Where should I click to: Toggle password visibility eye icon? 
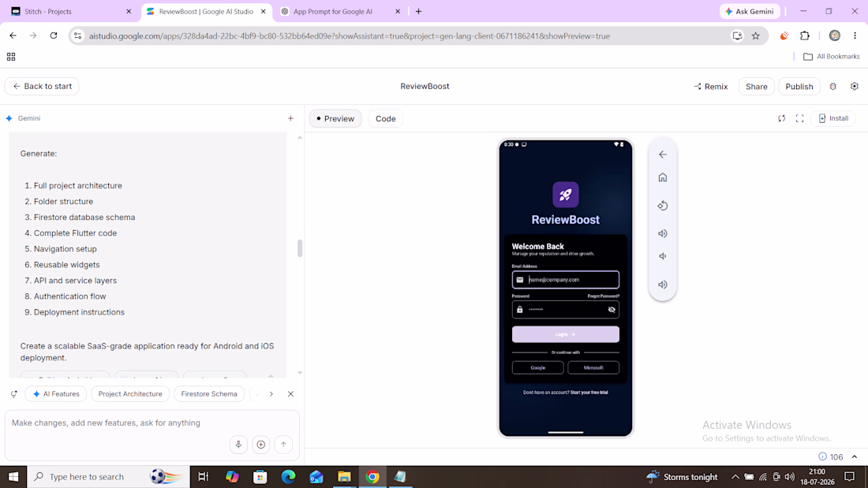pyautogui.click(x=612, y=310)
